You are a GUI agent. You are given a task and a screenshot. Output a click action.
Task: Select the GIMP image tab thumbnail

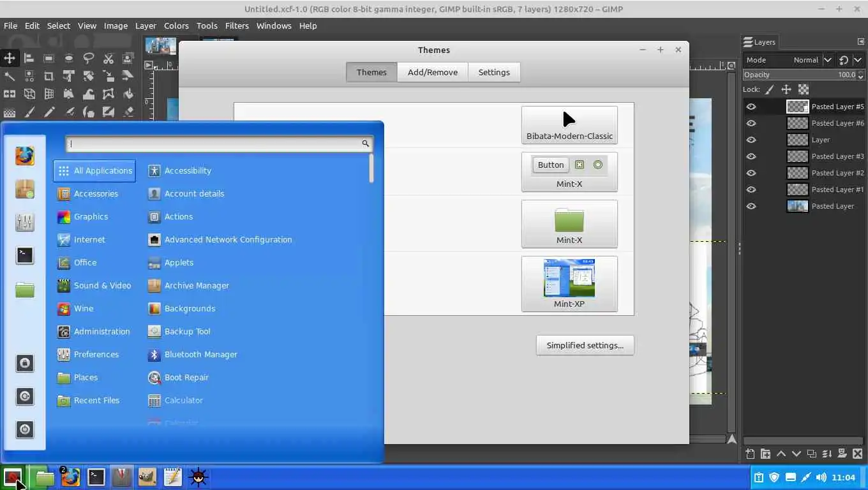pos(161,46)
